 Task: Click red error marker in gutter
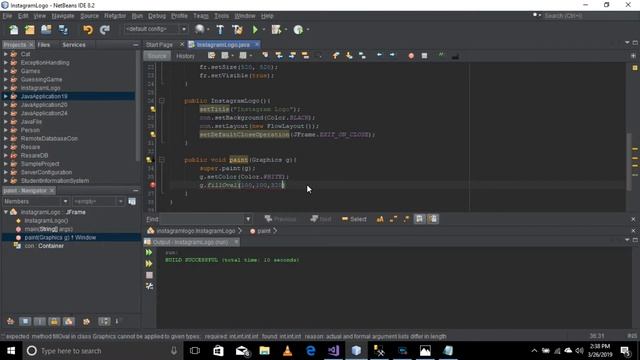153,185
